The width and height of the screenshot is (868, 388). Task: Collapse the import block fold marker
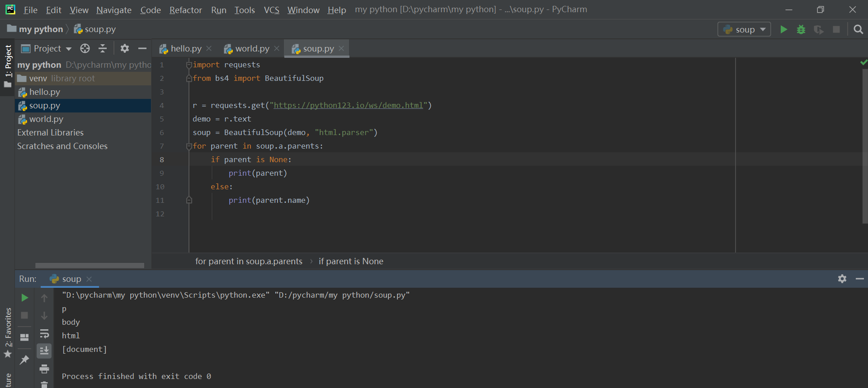tap(189, 65)
